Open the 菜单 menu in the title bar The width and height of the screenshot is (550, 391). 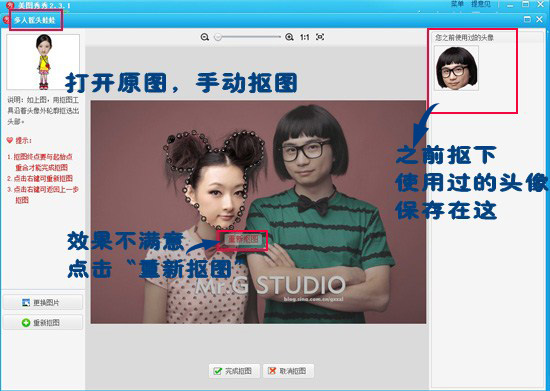pos(457,4)
